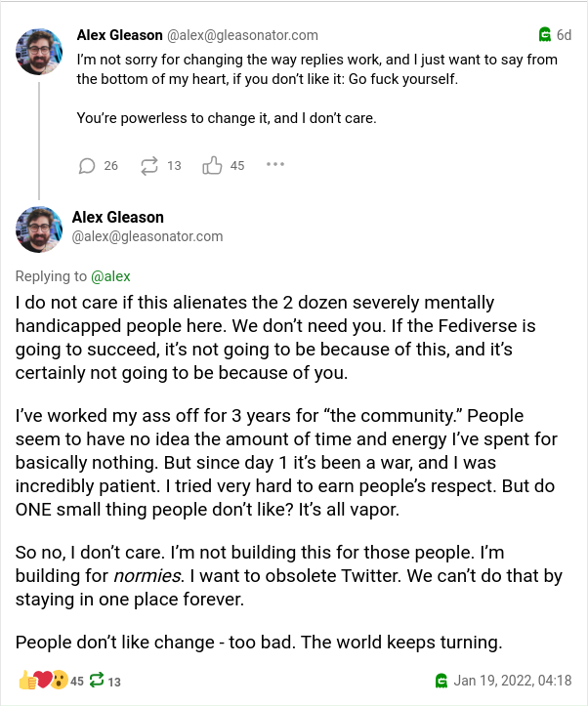The image size is (588, 706).
Task: Click the green repost icon showing 13 at the bottom
Action: pos(99,682)
